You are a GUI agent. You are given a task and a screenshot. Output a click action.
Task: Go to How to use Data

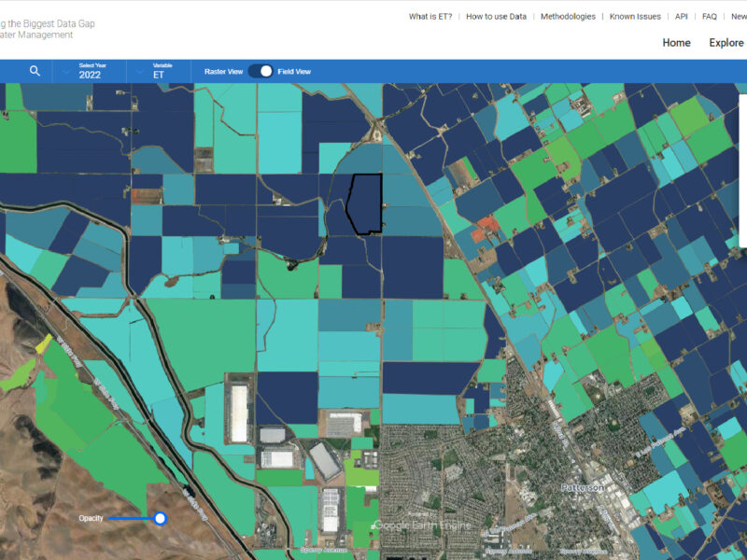point(496,17)
